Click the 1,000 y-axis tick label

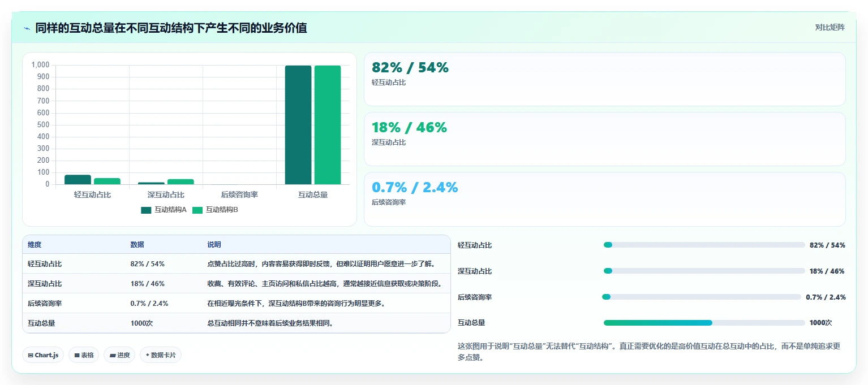click(x=40, y=65)
